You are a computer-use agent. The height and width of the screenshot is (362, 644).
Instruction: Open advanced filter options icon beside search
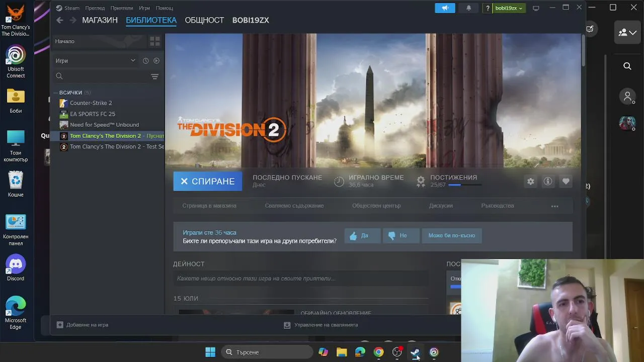click(154, 76)
